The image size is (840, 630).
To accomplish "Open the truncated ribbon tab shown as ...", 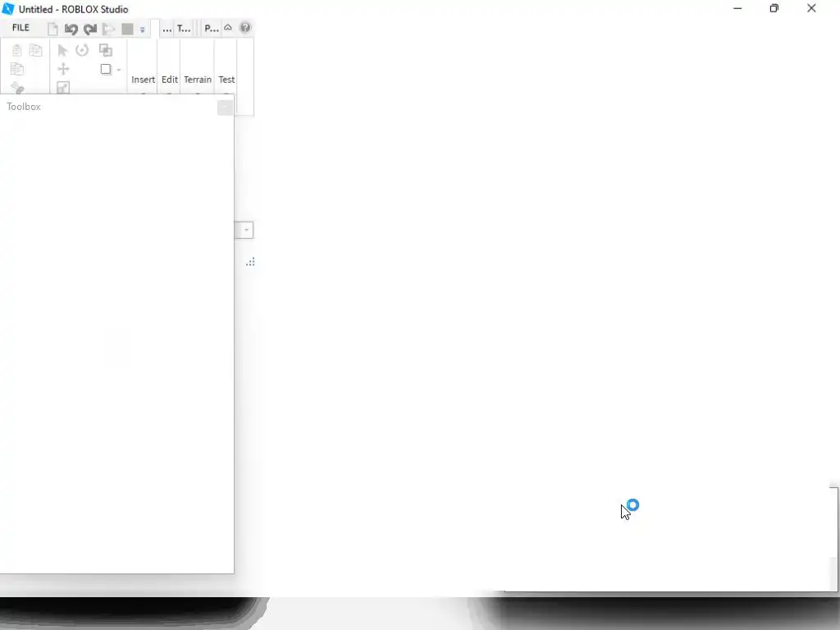I will click(167, 29).
